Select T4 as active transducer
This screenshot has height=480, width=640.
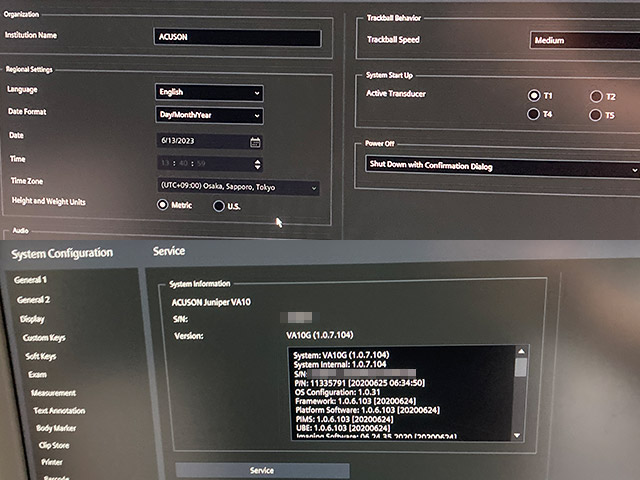[533, 114]
